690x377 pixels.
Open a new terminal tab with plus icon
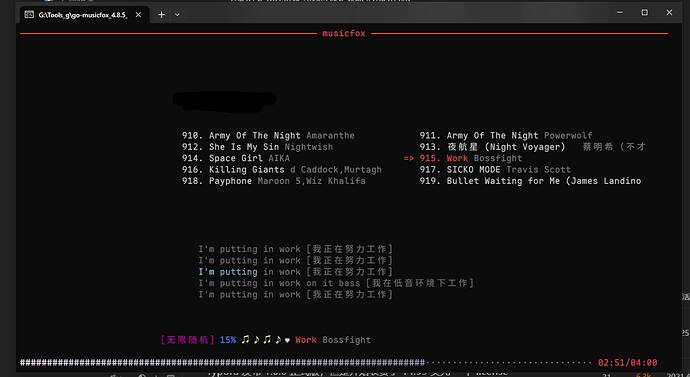pyautogui.click(x=161, y=15)
